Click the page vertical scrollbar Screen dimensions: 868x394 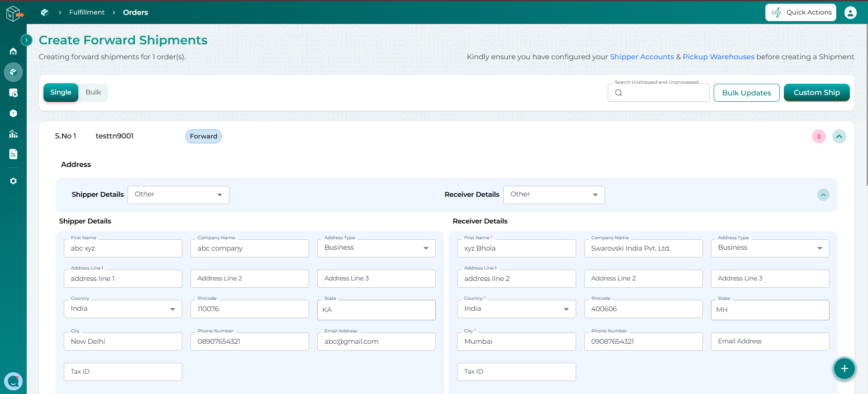866,104
